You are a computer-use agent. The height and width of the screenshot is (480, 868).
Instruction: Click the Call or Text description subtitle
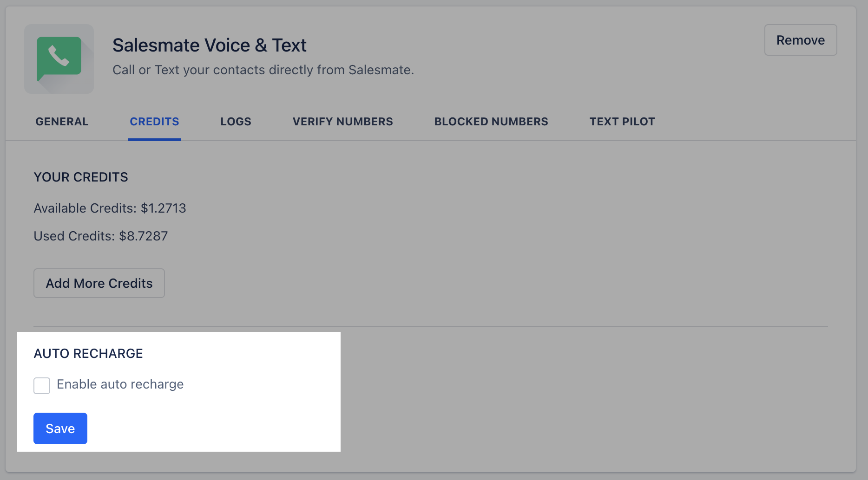[x=263, y=70]
